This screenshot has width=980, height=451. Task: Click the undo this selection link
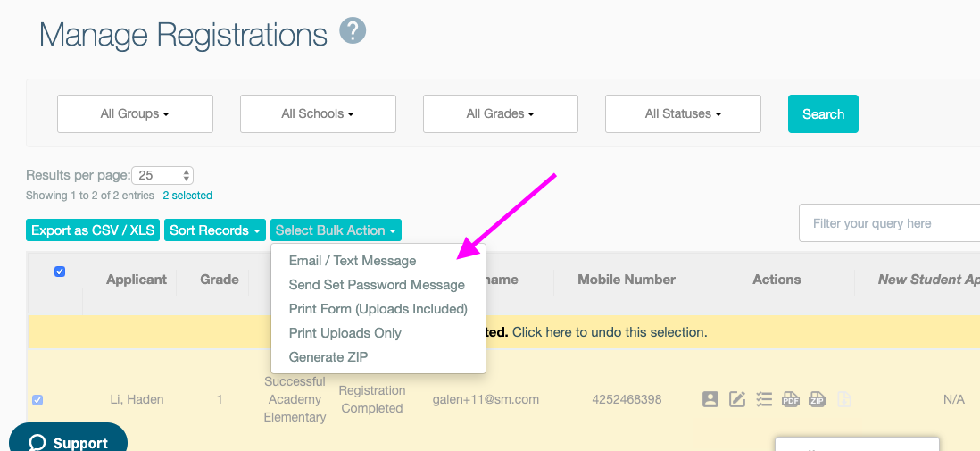click(x=610, y=332)
